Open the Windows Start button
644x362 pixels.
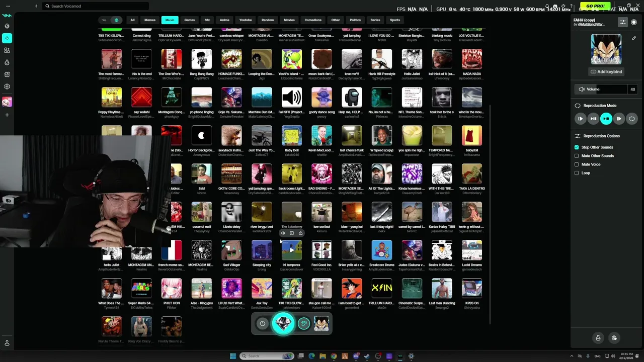click(x=233, y=356)
